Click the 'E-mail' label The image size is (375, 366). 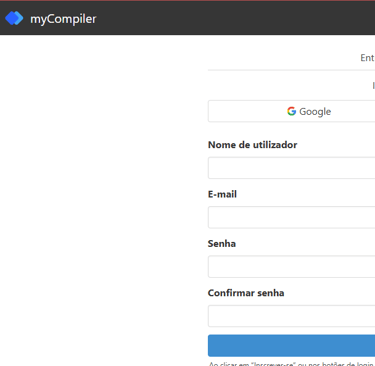(222, 194)
